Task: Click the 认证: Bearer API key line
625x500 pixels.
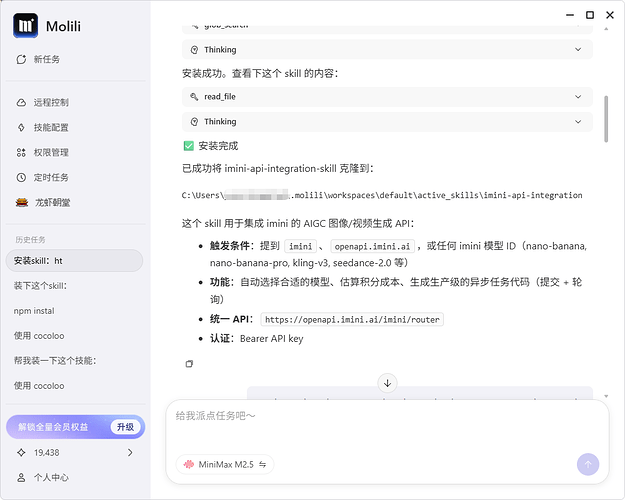Action: [x=257, y=339]
